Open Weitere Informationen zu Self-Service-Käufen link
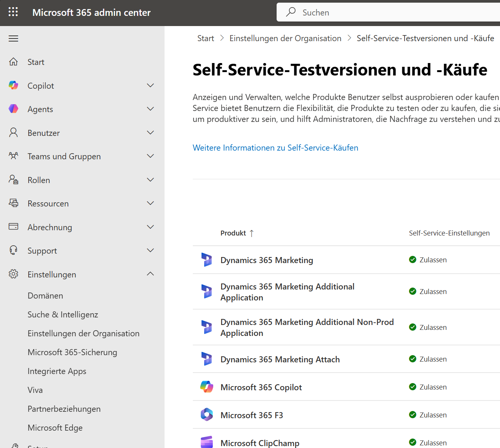Screen dimensions: 500x448 tap(275, 148)
